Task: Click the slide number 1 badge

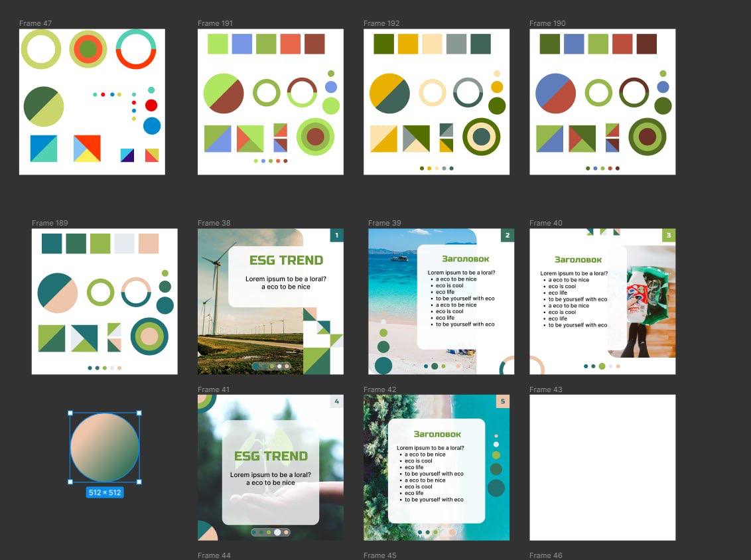Action: click(336, 236)
